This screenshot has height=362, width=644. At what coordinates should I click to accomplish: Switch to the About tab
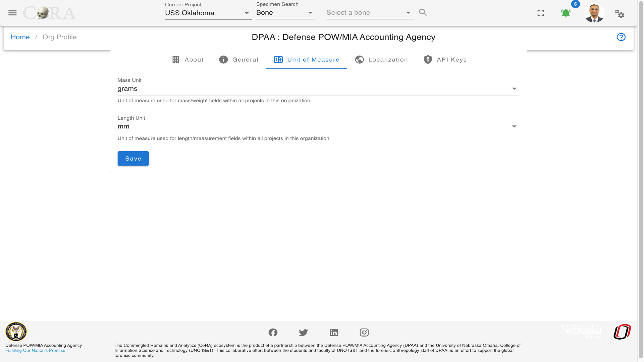pos(188,60)
